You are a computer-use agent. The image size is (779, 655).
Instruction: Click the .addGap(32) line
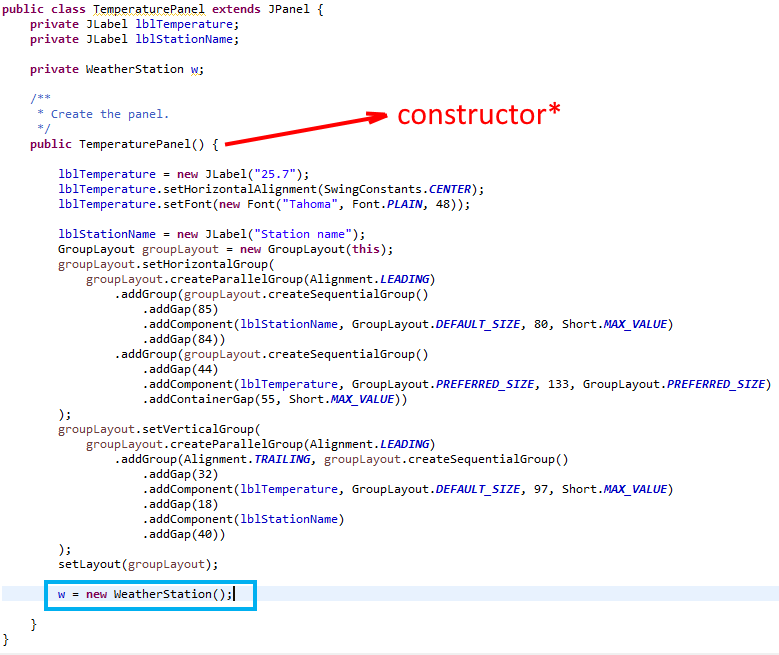click(x=181, y=474)
